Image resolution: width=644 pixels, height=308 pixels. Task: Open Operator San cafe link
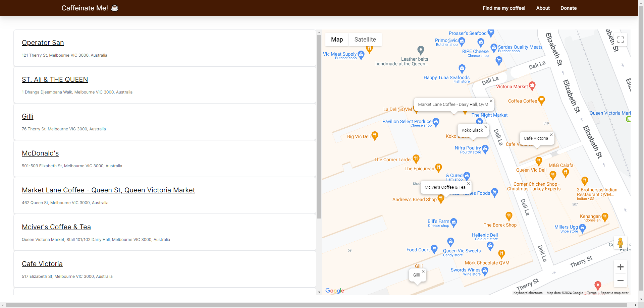(43, 43)
